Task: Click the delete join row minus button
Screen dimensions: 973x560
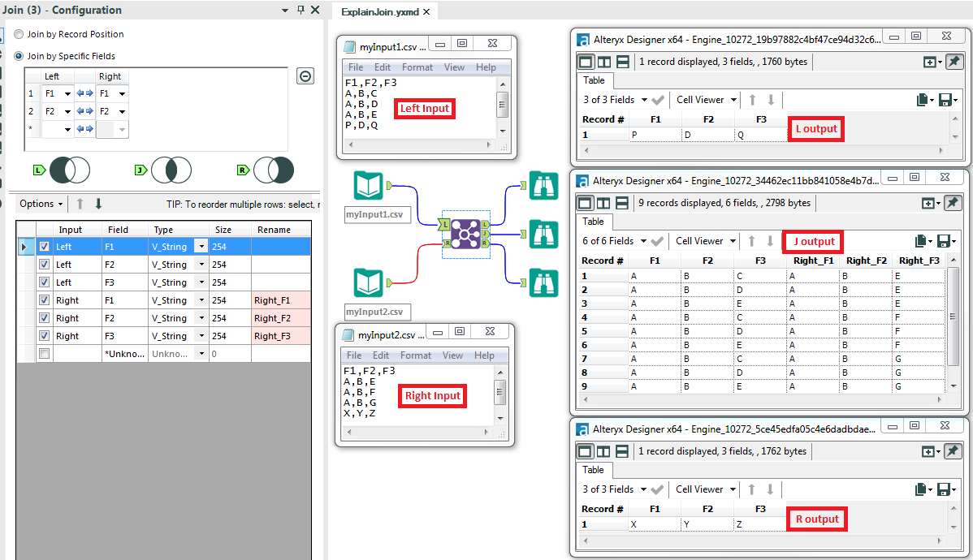Action: [x=305, y=75]
